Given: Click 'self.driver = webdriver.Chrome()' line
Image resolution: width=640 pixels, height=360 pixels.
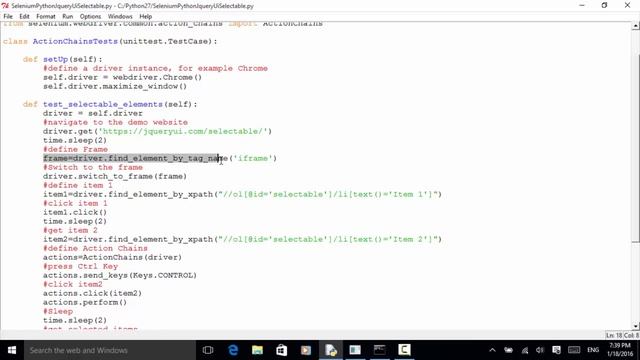Looking at the screenshot, I should click(122, 77).
